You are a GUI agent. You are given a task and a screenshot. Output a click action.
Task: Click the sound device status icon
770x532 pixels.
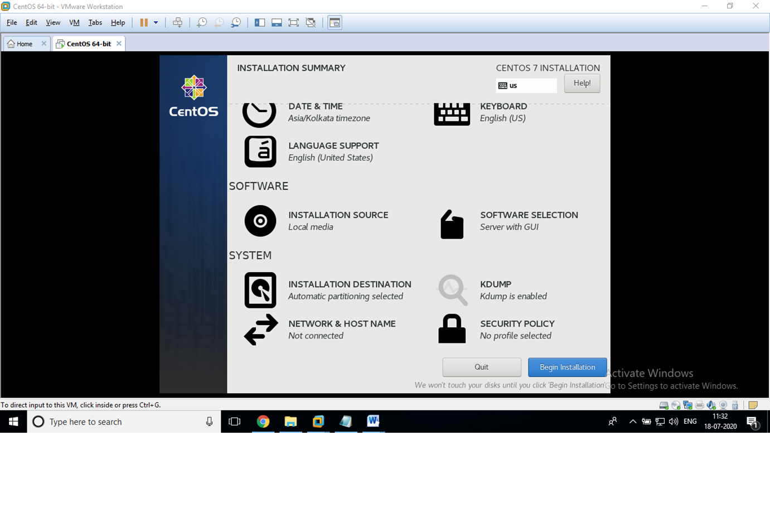pos(710,405)
